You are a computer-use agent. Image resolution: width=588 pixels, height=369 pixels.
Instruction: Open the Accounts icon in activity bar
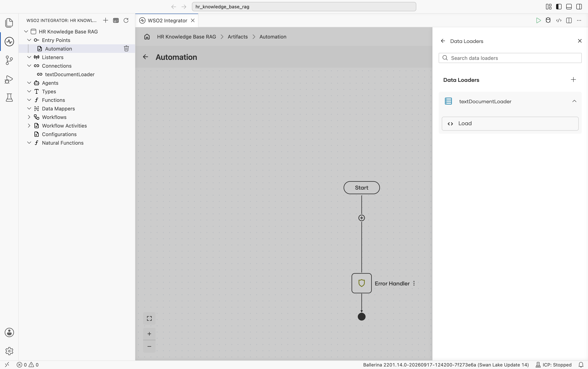point(9,332)
